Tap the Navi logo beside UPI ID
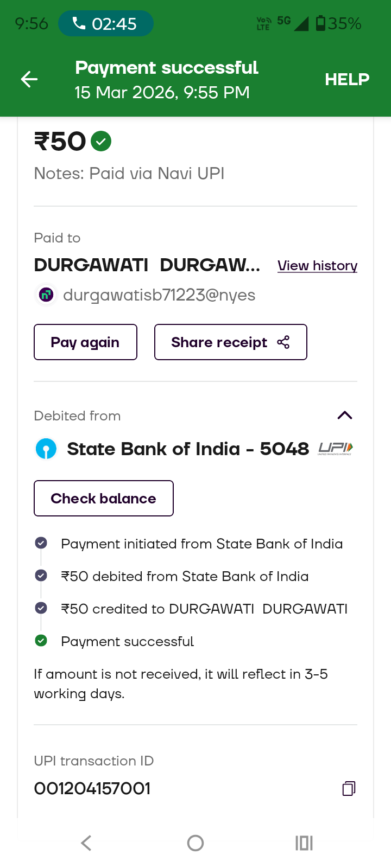 46,295
